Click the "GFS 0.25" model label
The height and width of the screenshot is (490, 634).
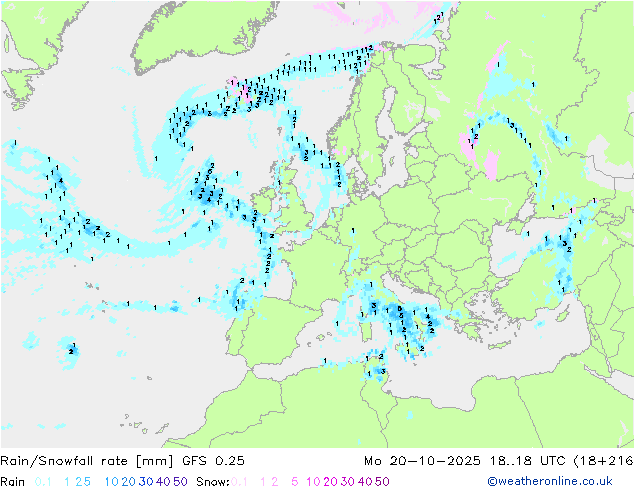coord(213,461)
